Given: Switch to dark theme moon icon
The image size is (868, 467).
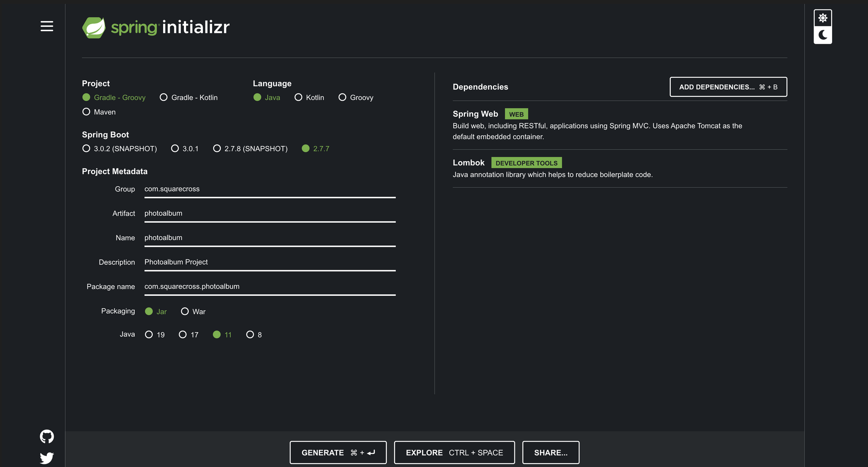Looking at the screenshot, I should coord(823,35).
